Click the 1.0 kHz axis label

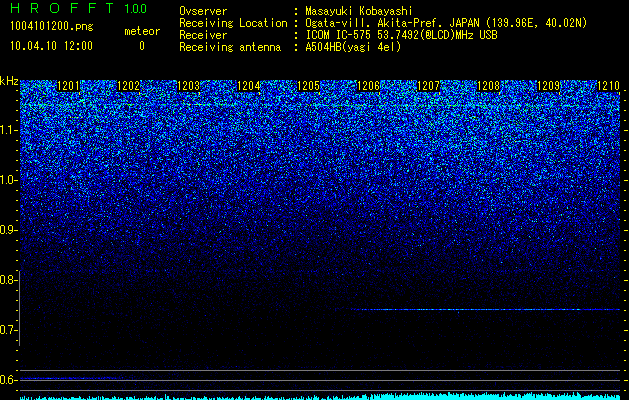[x=8, y=180]
